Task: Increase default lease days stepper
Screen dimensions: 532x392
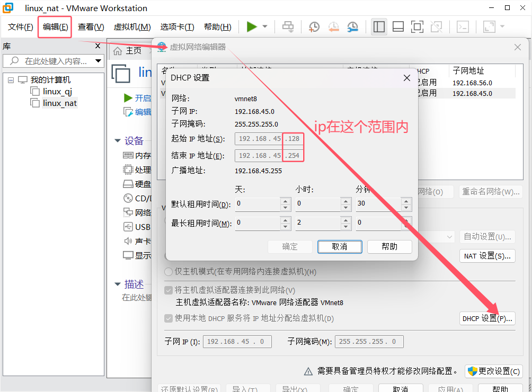Action: click(285, 201)
